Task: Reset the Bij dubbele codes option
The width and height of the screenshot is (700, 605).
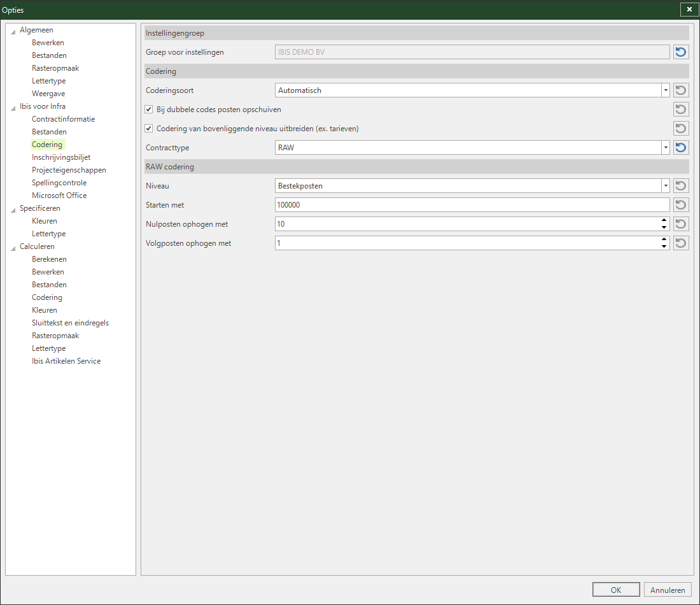Action: pos(681,110)
